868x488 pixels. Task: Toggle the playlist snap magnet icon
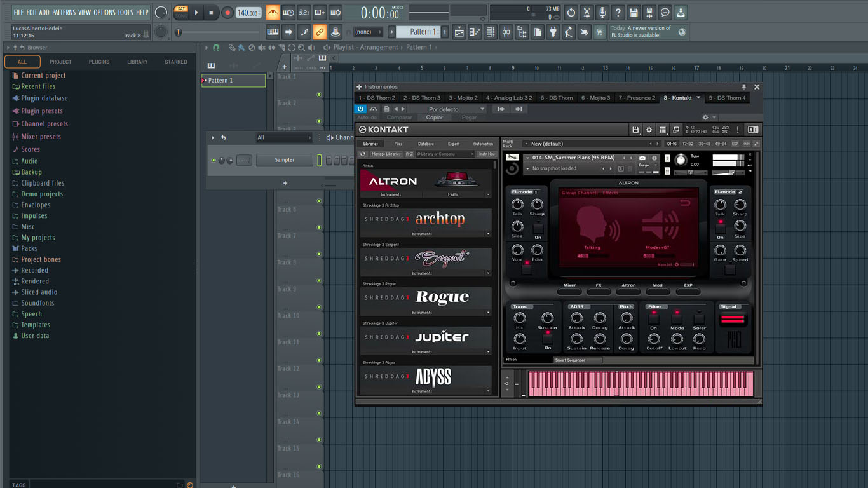click(x=216, y=48)
